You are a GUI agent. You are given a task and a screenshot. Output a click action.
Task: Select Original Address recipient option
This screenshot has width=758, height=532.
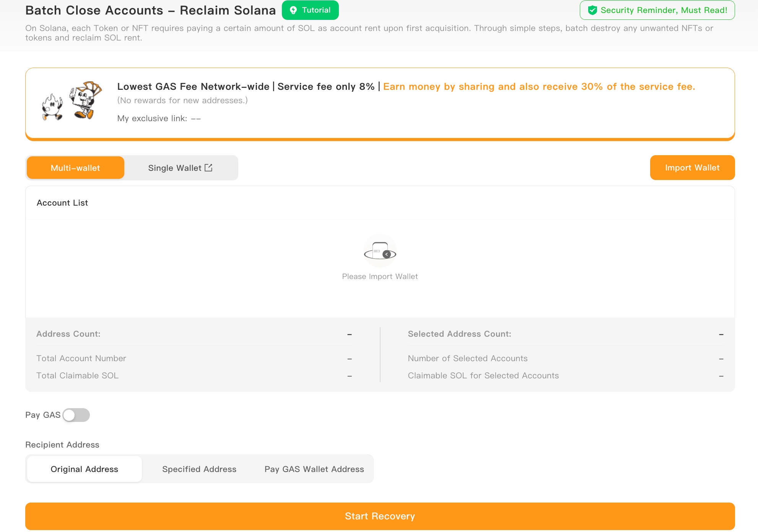coord(85,469)
